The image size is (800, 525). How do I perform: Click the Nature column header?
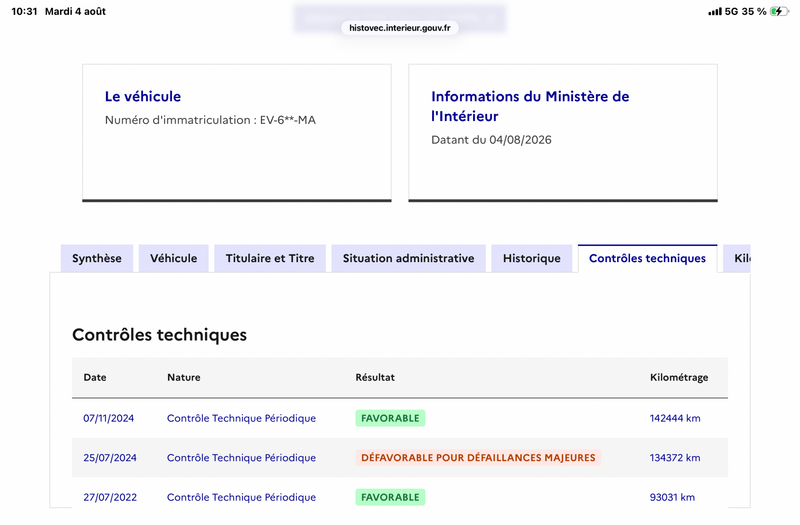point(184,377)
